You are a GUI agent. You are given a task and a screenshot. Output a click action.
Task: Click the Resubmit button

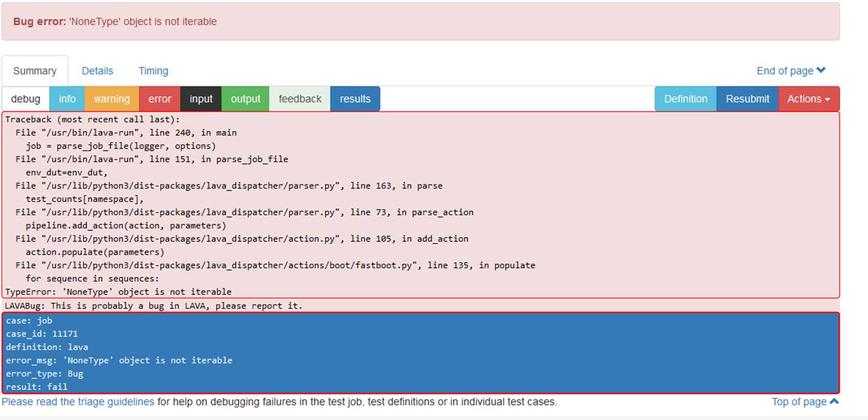[x=748, y=99]
